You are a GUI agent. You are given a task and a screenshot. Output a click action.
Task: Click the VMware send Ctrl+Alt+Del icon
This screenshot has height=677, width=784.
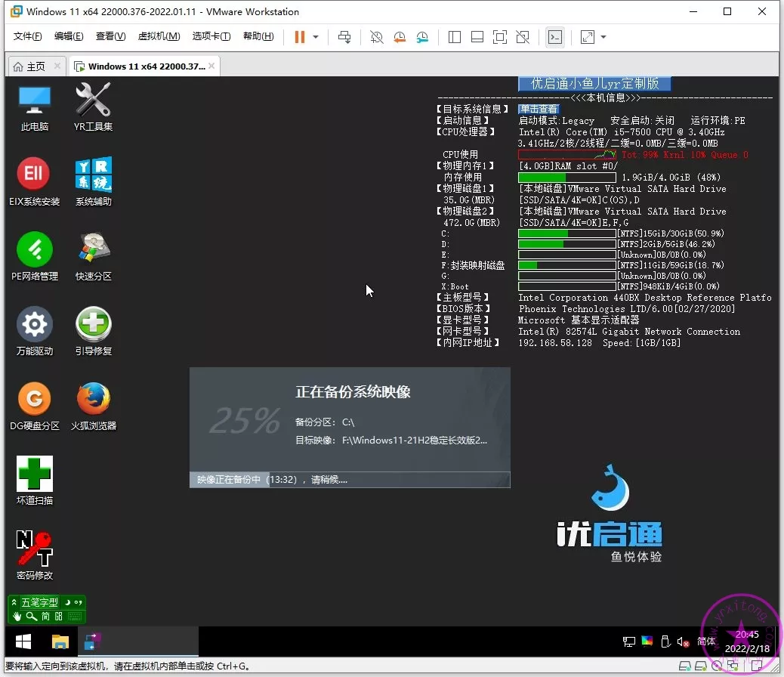pyautogui.click(x=344, y=37)
